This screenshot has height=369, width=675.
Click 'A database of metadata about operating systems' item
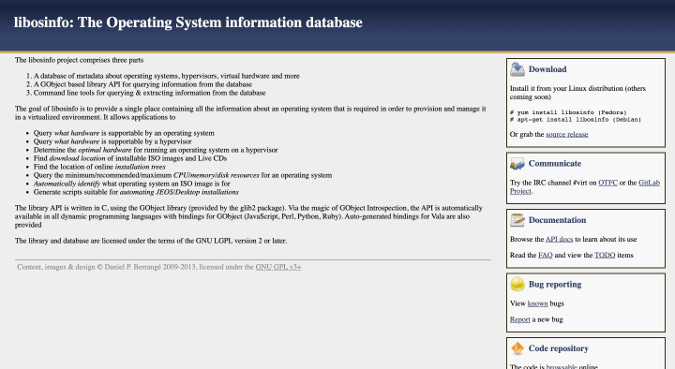point(167,76)
